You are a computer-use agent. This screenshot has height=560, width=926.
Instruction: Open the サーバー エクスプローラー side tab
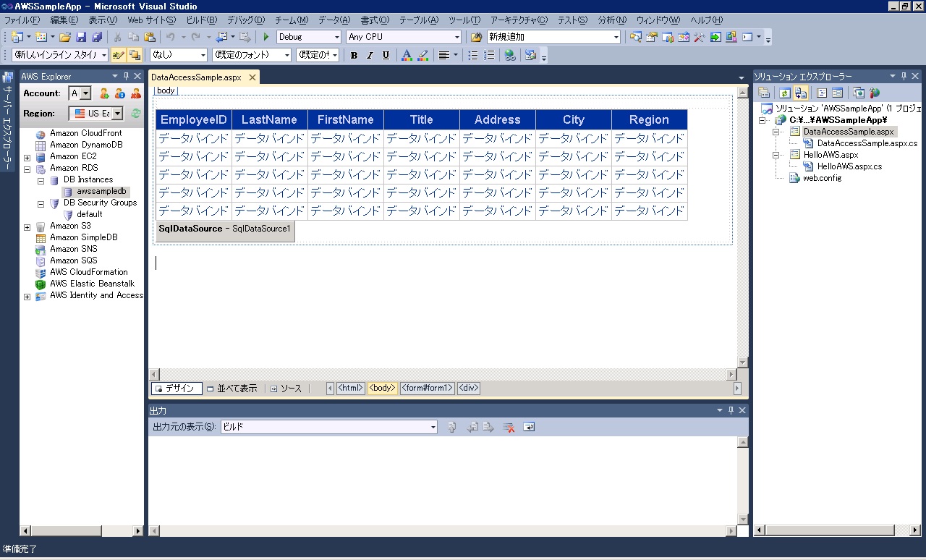[8, 121]
